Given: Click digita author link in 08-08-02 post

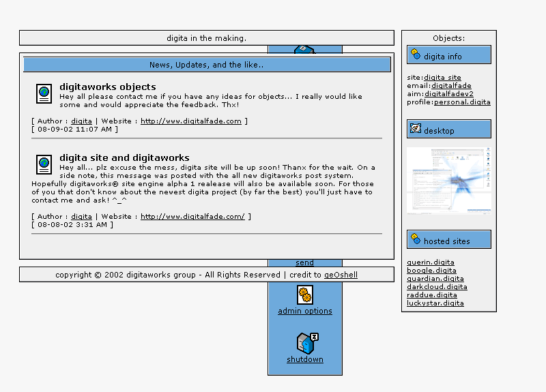Looking at the screenshot, I should click(x=81, y=216).
